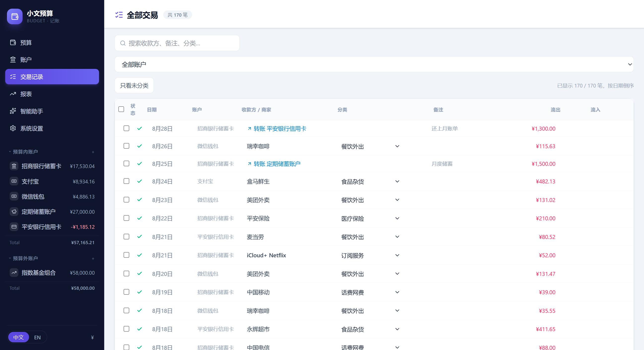Viewport: 644px width, 350px height.
Task: Change category of 盒马鲜生 transaction
Action: pos(370,181)
